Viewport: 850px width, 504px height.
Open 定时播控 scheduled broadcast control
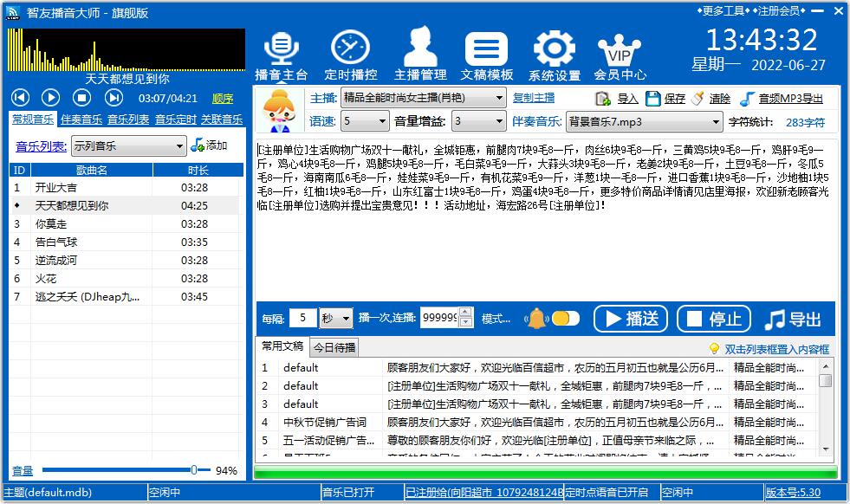click(x=350, y=56)
